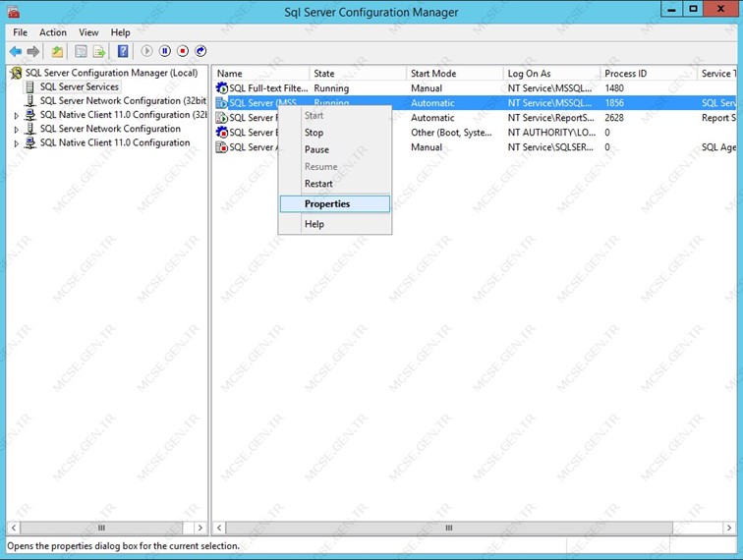Select SQL Server Services tree item
Viewport: 743px width, 560px height.
point(80,86)
